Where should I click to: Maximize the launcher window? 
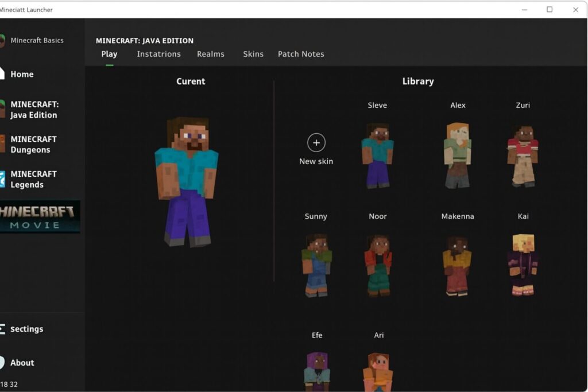point(550,10)
